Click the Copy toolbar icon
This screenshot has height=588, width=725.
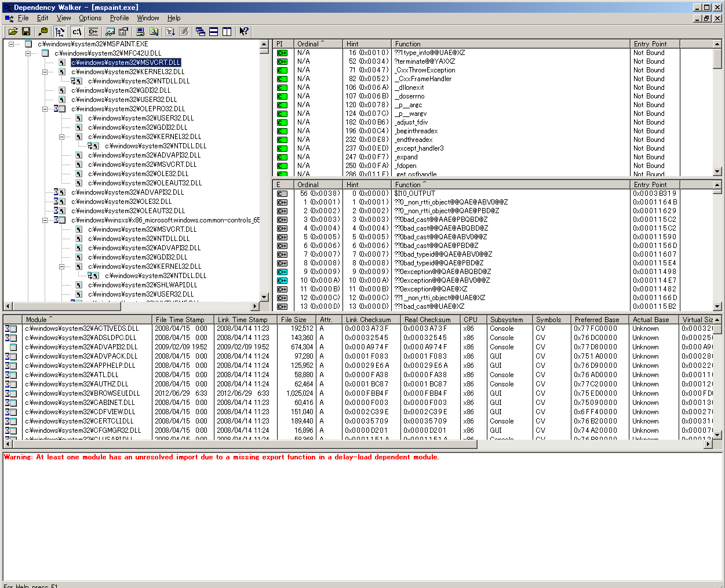(43, 32)
